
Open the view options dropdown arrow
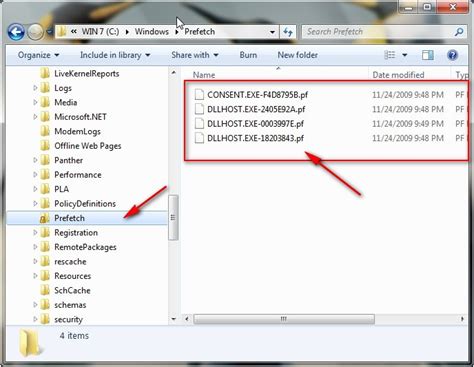point(404,55)
